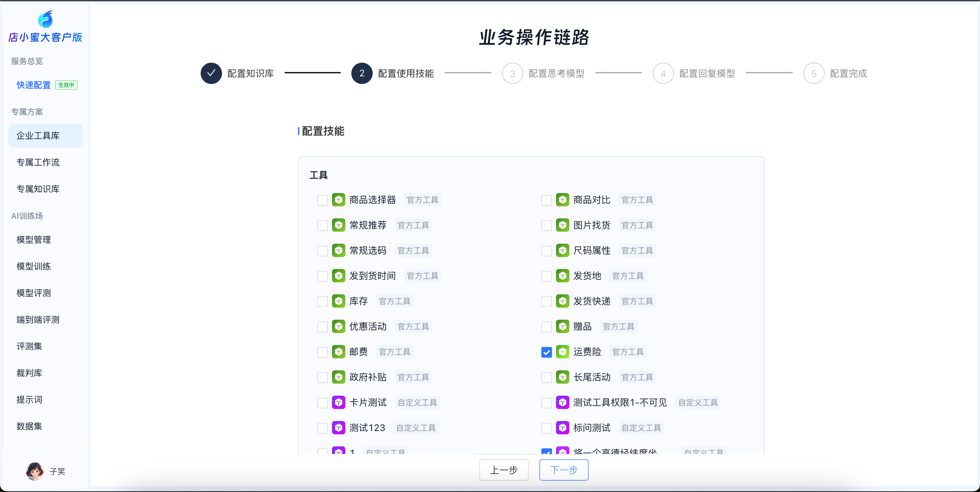Screen dimensions: 980x492
Task: Tick the 测试工具权限1-不可见 checkbox
Action: 546,403
